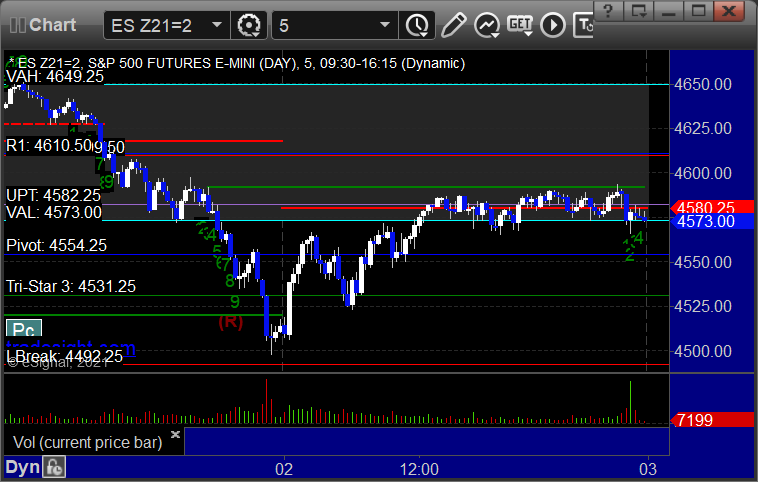This screenshot has height=482, width=758.
Task: Click the red 4580.25 price marker
Action: 712,207
